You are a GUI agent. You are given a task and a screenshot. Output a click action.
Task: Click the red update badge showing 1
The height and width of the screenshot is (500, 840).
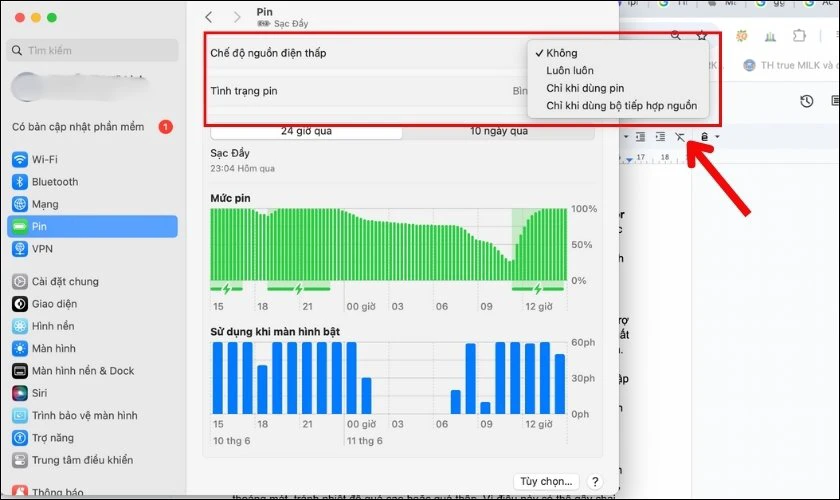pos(166,127)
